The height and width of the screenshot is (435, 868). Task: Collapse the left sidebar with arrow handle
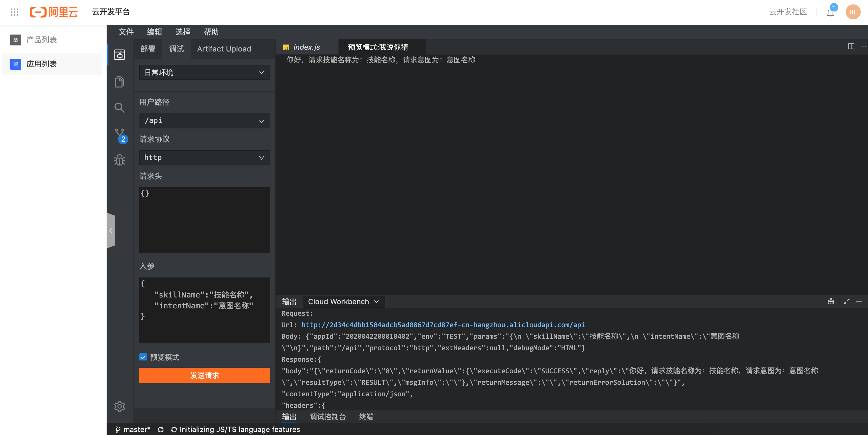click(x=111, y=231)
